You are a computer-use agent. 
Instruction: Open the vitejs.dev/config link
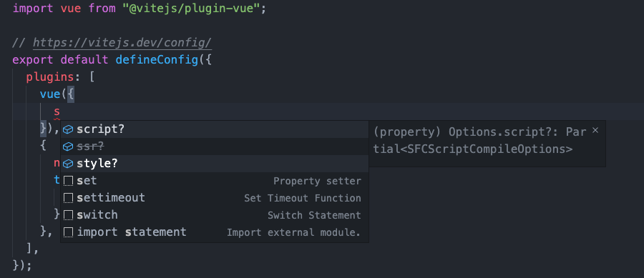pos(122,43)
